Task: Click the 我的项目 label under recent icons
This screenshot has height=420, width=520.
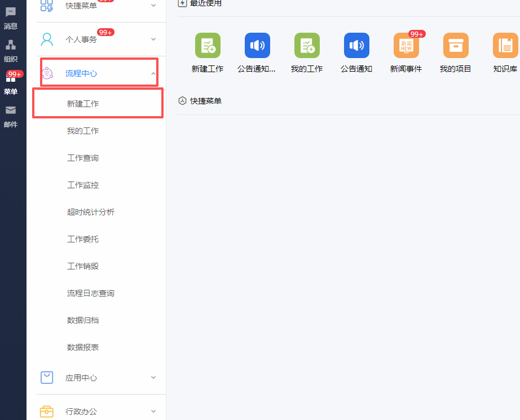Action: click(456, 69)
